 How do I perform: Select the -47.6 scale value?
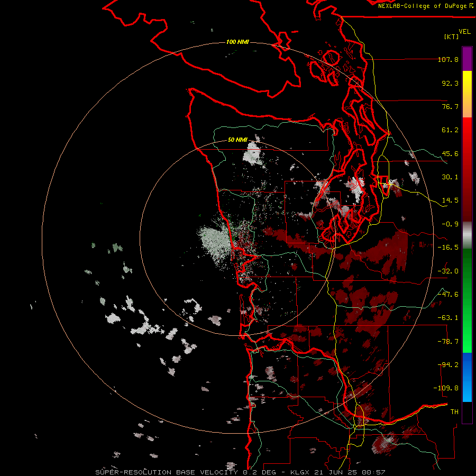[448, 295]
